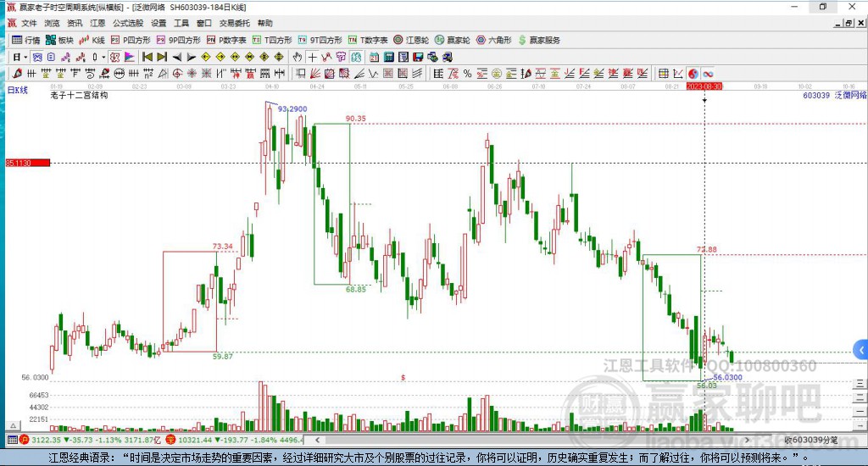Image resolution: width=868 pixels, height=466 pixels.
Task: Select the crosshair cursor tool
Action: [312, 57]
